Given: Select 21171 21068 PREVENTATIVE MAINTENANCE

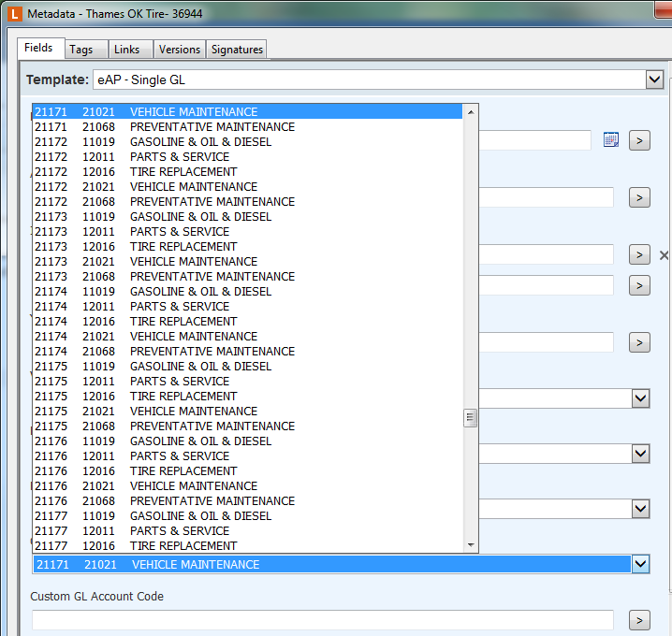Looking at the screenshot, I should 248,127.
